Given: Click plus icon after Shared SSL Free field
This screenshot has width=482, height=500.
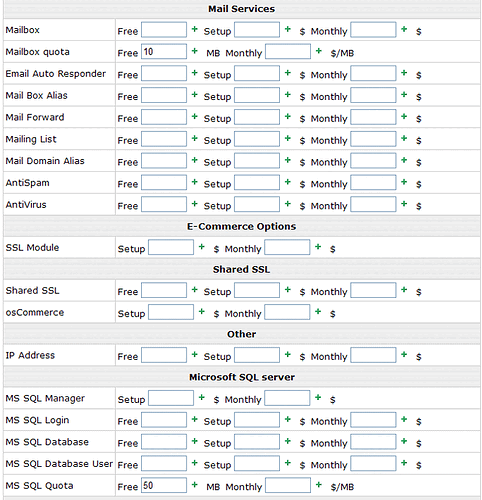Looking at the screenshot, I should 195,290.
